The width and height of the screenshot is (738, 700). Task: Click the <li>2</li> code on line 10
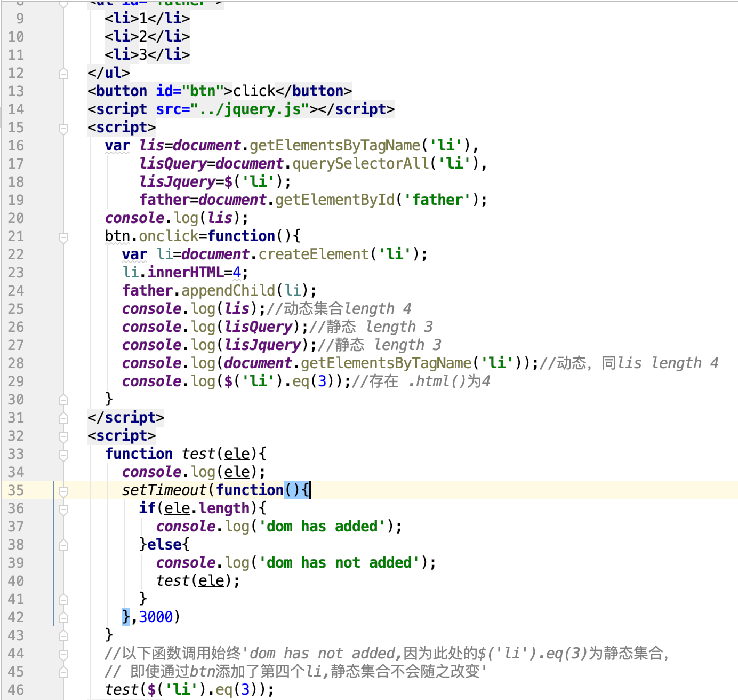147,37
